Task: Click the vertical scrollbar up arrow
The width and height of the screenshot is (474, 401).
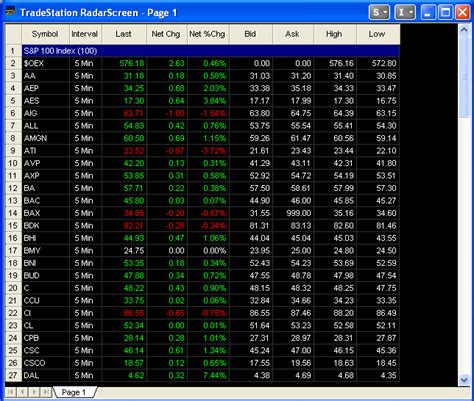Action: 464,30
